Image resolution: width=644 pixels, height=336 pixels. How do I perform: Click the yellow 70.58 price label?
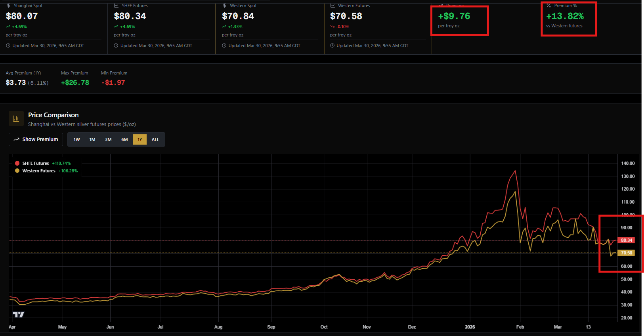[626, 253]
